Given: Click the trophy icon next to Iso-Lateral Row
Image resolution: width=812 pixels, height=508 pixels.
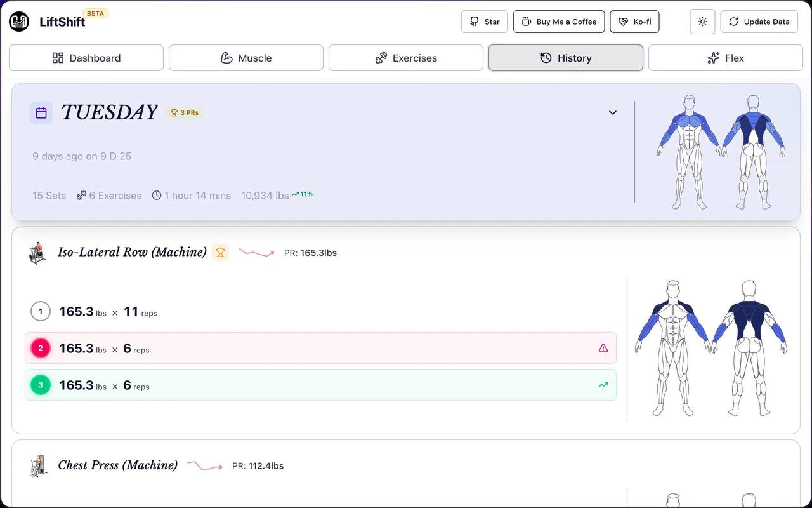Looking at the screenshot, I should [220, 253].
